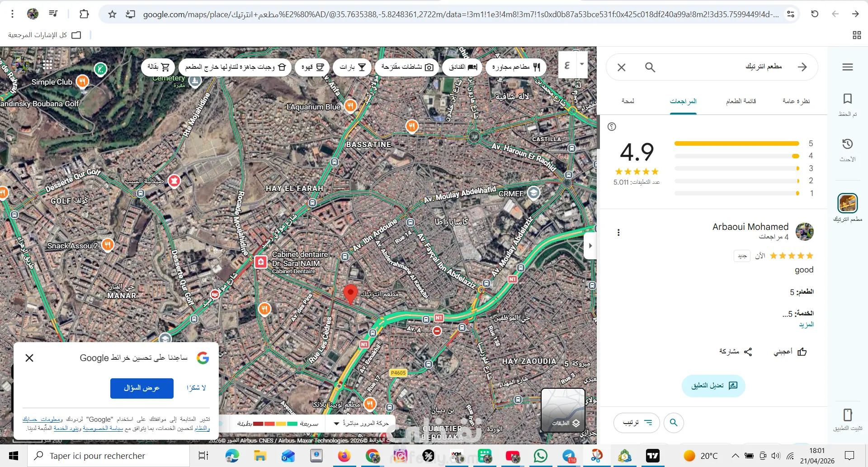The height and width of the screenshot is (467, 868).
Task: Toggle the Arabic language input button ع
Action: pyautogui.click(x=567, y=65)
